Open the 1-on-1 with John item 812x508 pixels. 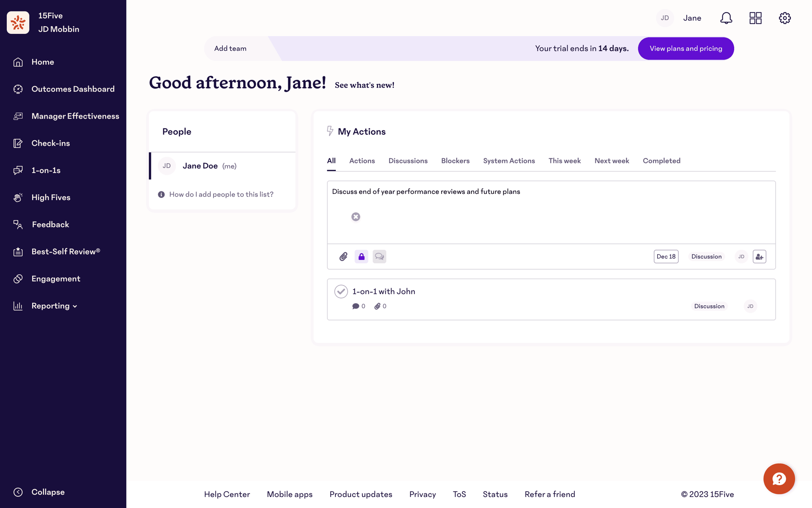tap(384, 291)
